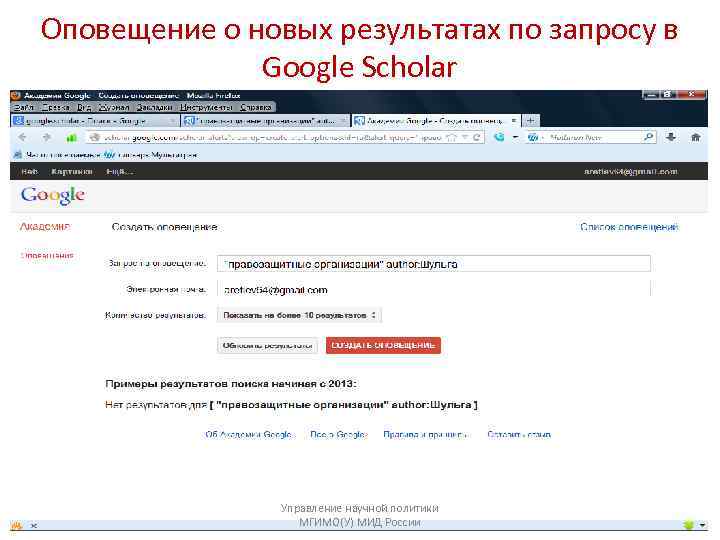Click the email address input field
Image resolution: width=720 pixels, height=540 pixels.
434,290
